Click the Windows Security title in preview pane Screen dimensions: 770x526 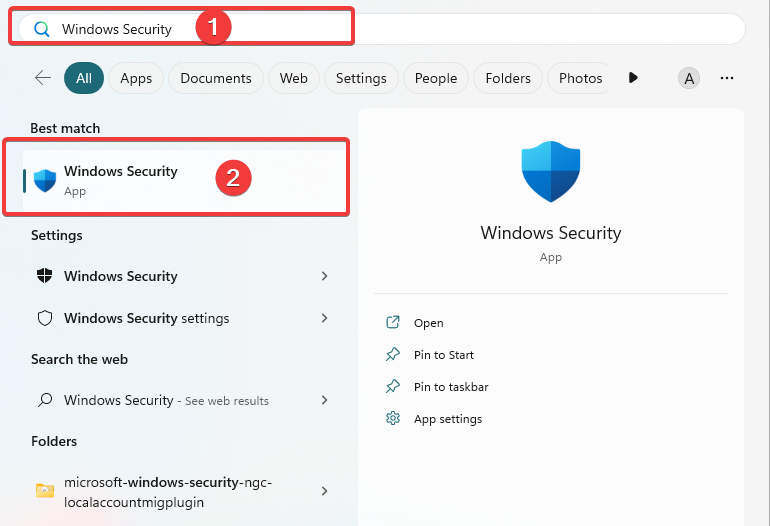pos(550,233)
